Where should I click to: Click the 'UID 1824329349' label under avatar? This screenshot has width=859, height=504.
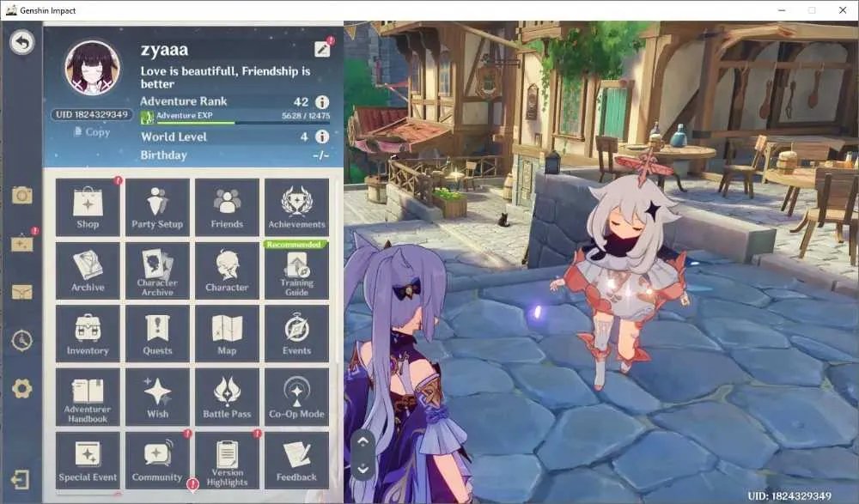(92, 114)
